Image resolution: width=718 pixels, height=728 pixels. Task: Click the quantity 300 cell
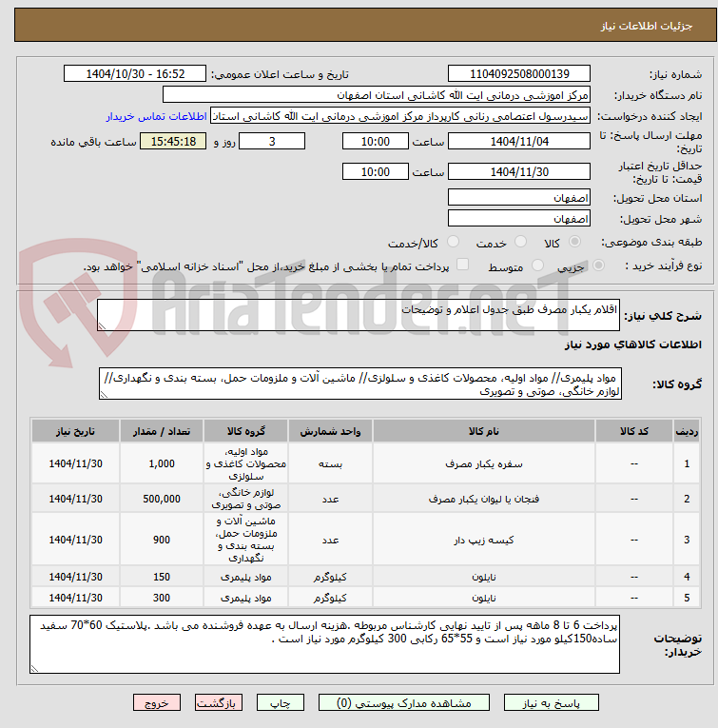tap(162, 598)
